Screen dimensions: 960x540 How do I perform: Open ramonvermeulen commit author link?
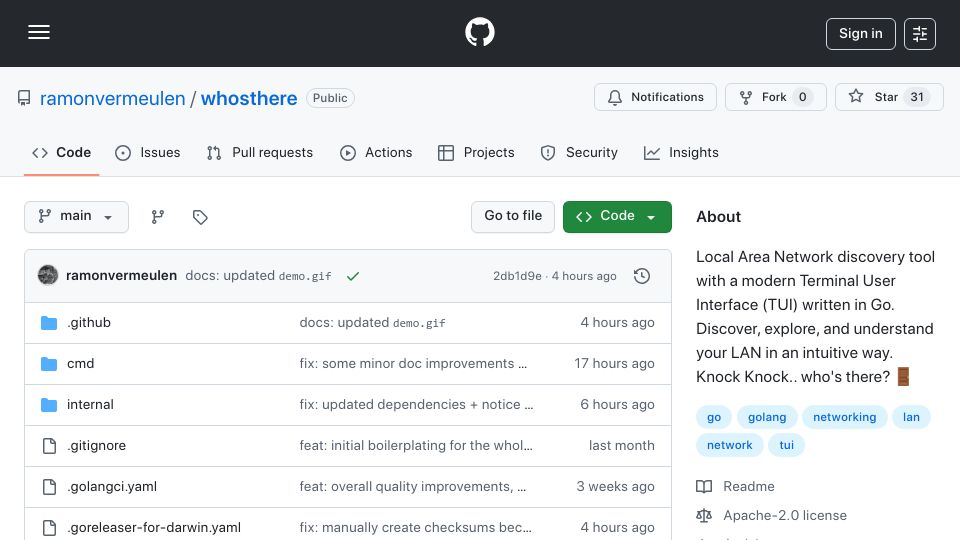(121, 276)
